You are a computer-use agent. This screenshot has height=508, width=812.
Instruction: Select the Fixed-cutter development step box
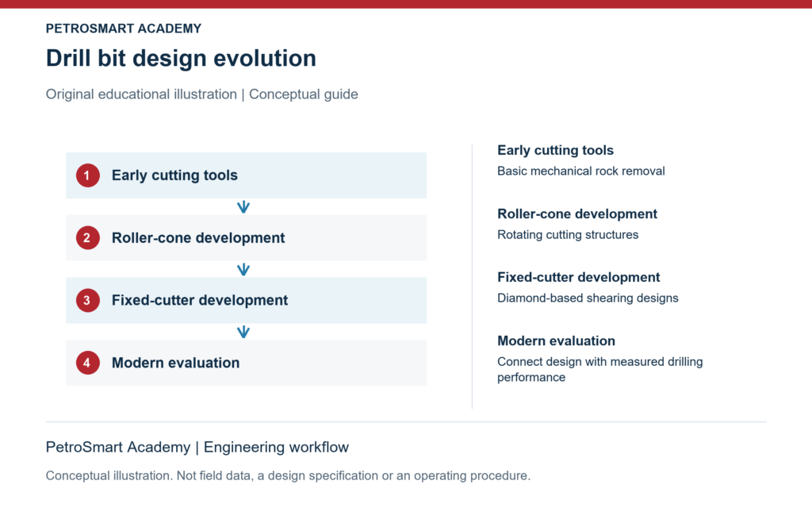coord(246,300)
